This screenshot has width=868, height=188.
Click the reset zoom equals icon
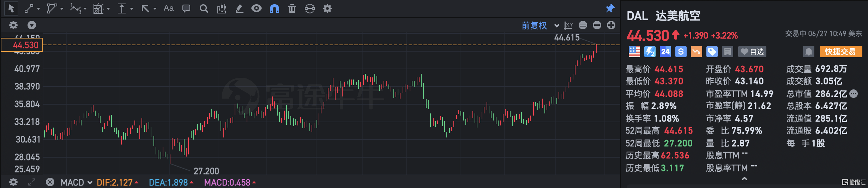(583, 25)
